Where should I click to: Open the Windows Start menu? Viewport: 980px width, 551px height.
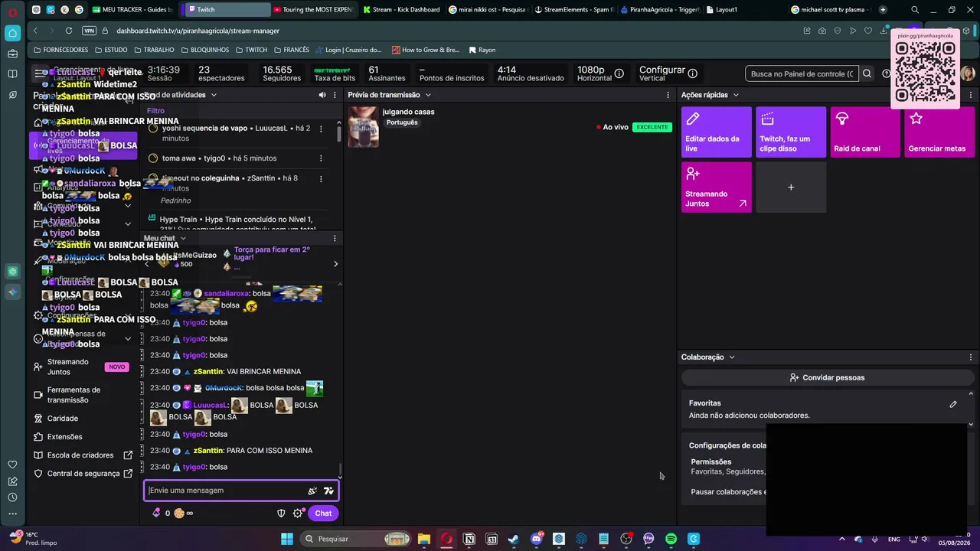point(287,539)
